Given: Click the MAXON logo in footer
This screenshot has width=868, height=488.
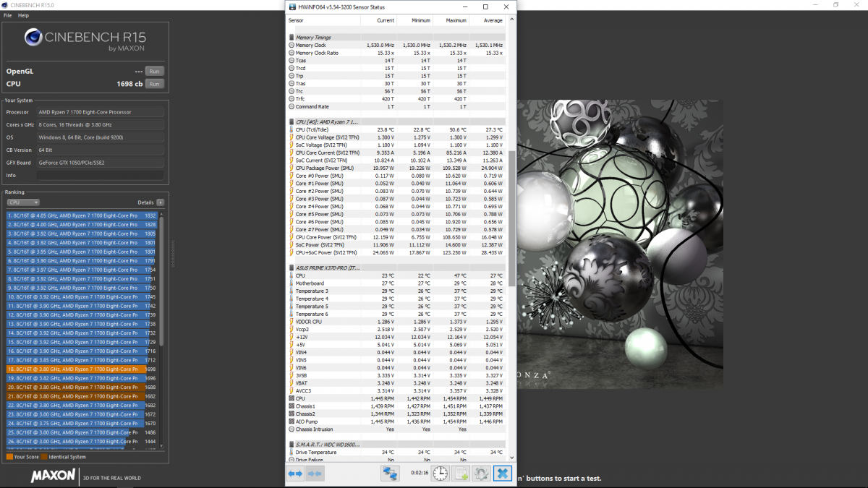Looking at the screenshot, I should point(53,476).
